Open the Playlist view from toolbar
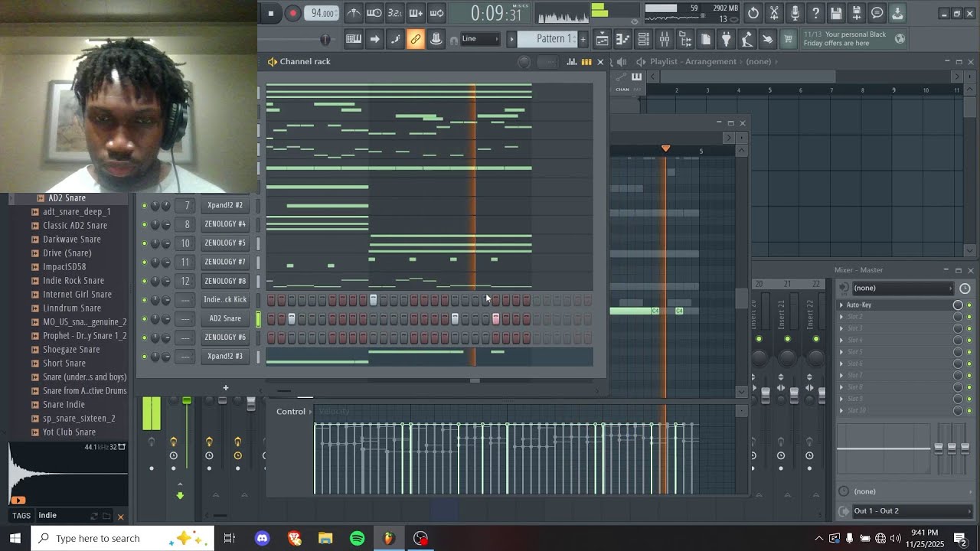980x551 pixels. (x=603, y=39)
